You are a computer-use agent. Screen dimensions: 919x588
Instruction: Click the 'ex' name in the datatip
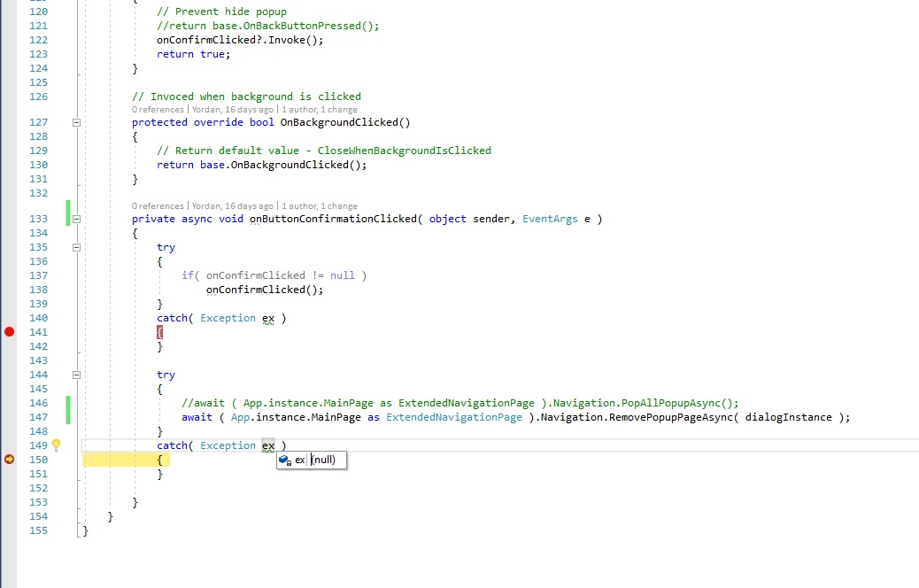click(x=299, y=460)
